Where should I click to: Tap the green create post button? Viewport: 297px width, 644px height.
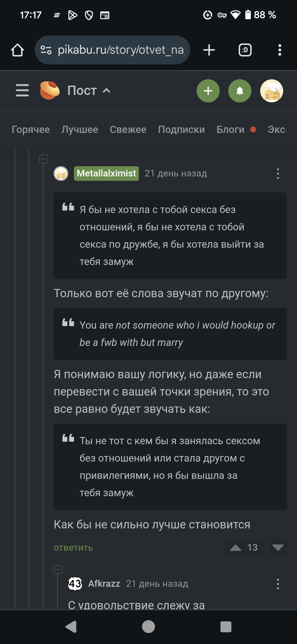[x=208, y=91]
